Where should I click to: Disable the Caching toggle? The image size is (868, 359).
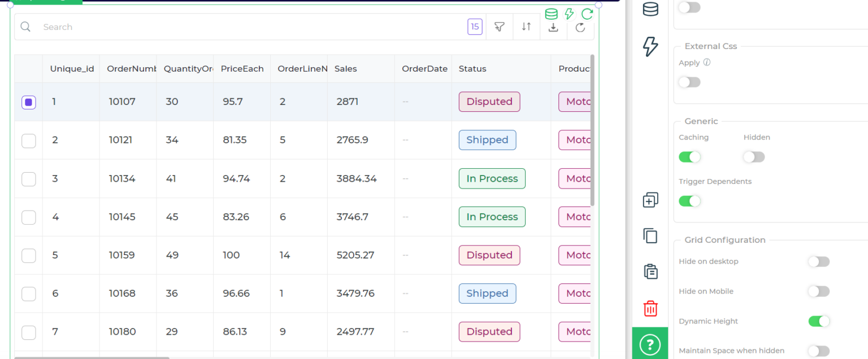(689, 157)
